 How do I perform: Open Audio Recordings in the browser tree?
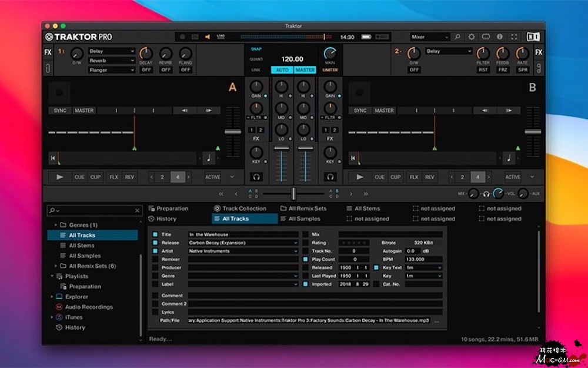(88, 307)
